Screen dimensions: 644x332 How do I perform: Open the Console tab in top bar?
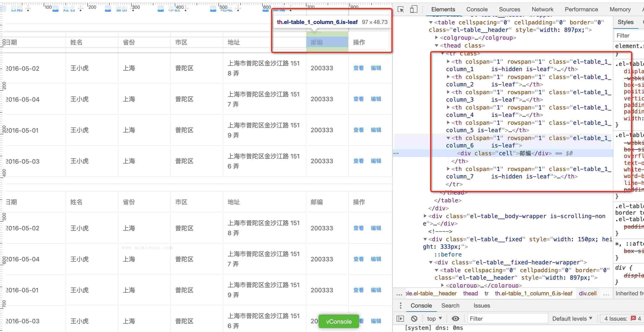point(477,9)
